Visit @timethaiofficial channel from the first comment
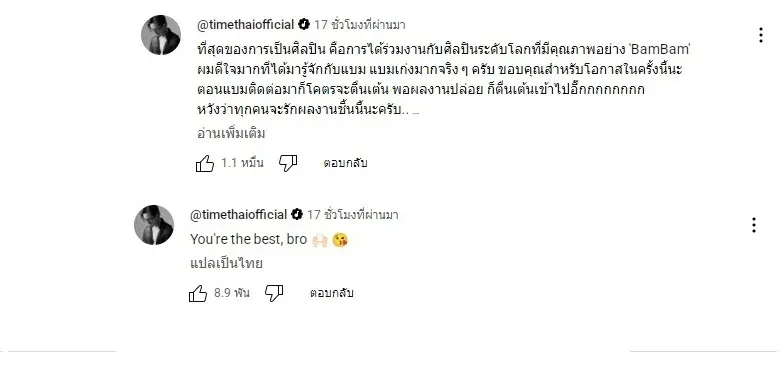The image size is (784, 365). [x=246, y=24]
